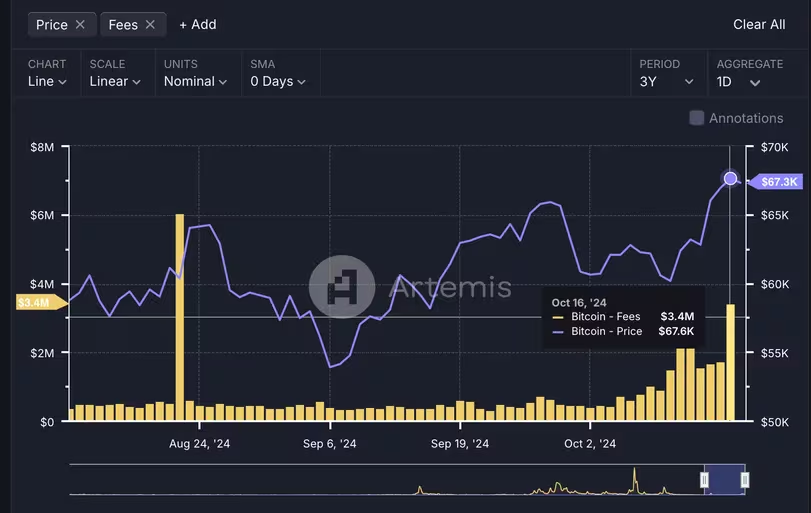This screenshot has width=811, height=513.
Task: Remove the Fees metric chip
Action: coord(150,24)
